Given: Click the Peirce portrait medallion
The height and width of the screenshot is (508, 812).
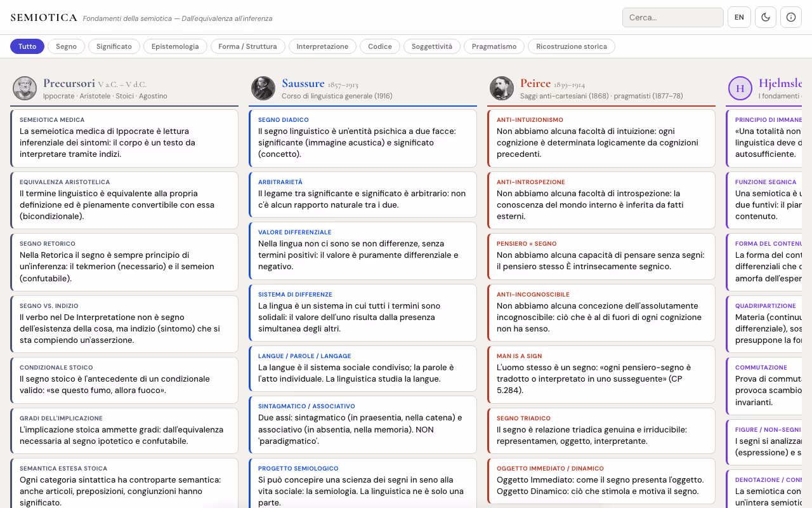Looking at the screenshot, I should [502, 88].
